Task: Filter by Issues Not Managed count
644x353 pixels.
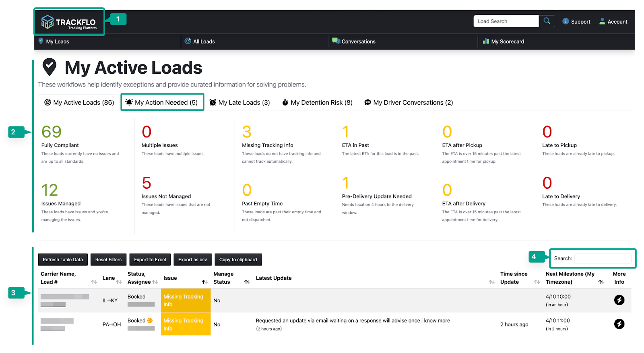Action: coord(147,183)
